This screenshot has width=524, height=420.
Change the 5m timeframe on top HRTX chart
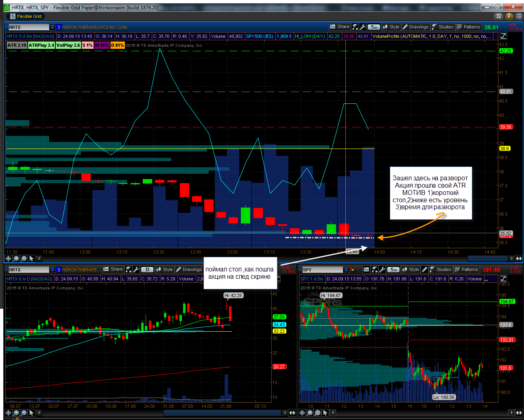(x=373, y=27)
